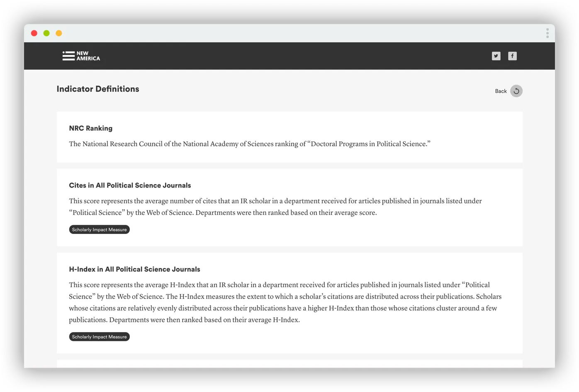579x392 pixels.
Task: Toggle the Scholarly Impact Measure tag under Cites definition
Action: (99, 229)
